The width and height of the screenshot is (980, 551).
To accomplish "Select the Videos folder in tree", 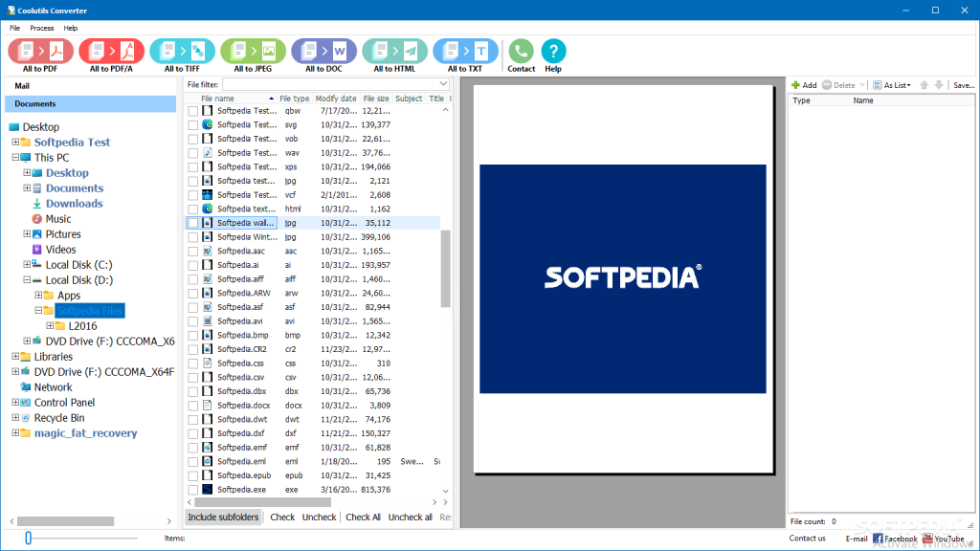I will pyautogui.click(x=60, y=250).
